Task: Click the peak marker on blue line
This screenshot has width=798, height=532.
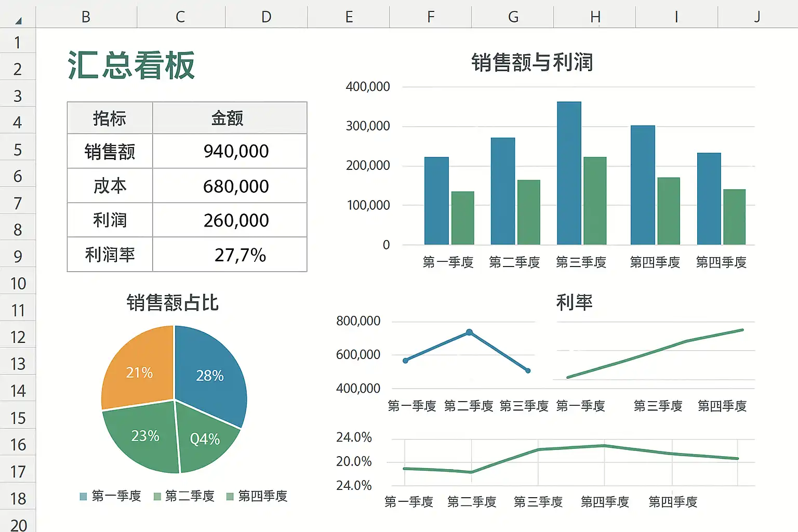Action: pyautogui.click(x=469, y=332)
